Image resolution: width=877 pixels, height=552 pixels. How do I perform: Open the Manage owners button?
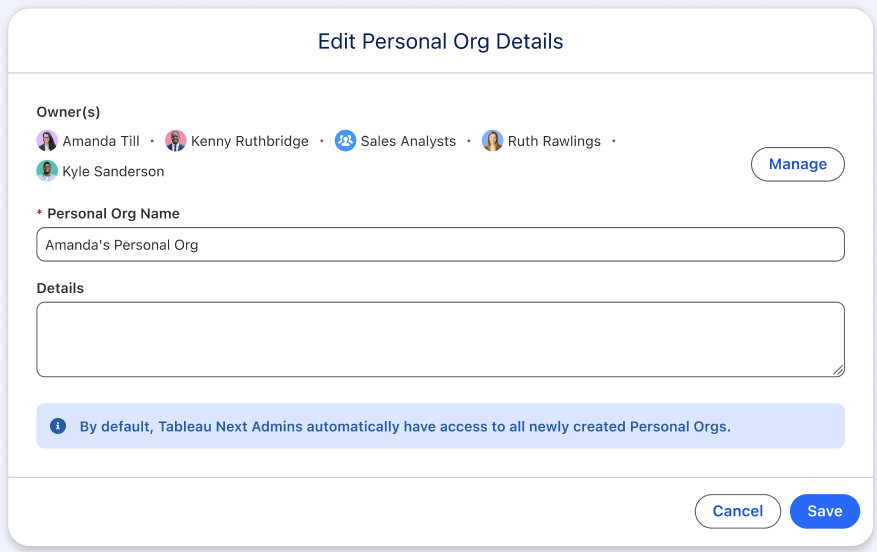coord(798,164)
